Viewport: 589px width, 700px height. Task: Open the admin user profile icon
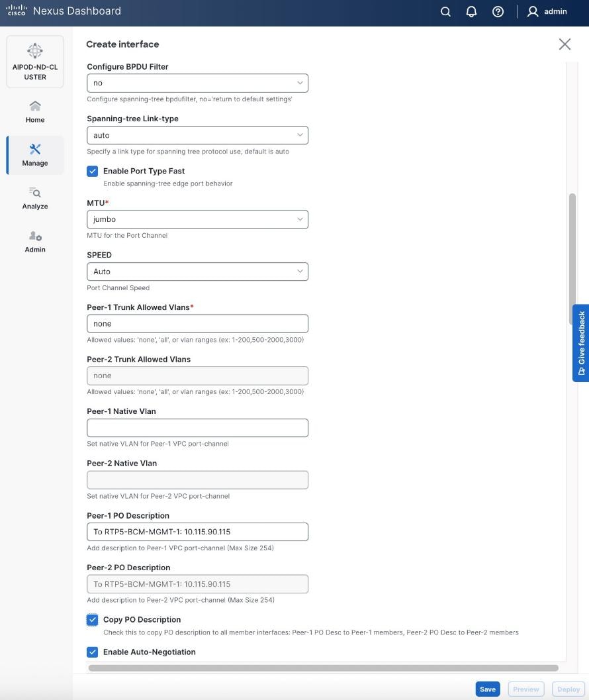tap(531, 11)
